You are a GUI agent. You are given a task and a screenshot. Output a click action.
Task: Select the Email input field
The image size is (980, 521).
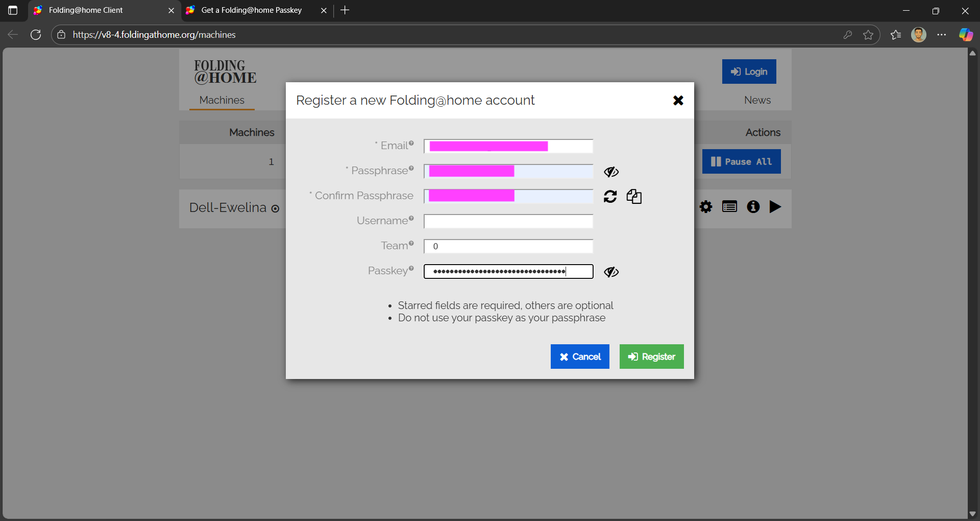tap(508, 146)
